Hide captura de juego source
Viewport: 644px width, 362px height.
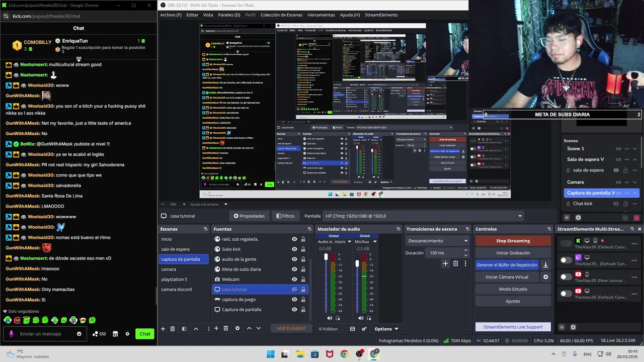coord(294,299)
